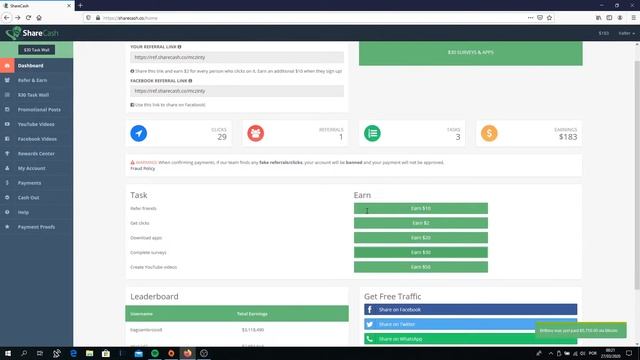The width and height of the screenshot is (640, 360).
Task: Click the Username leaderboard column header
Action: [141, 314]
